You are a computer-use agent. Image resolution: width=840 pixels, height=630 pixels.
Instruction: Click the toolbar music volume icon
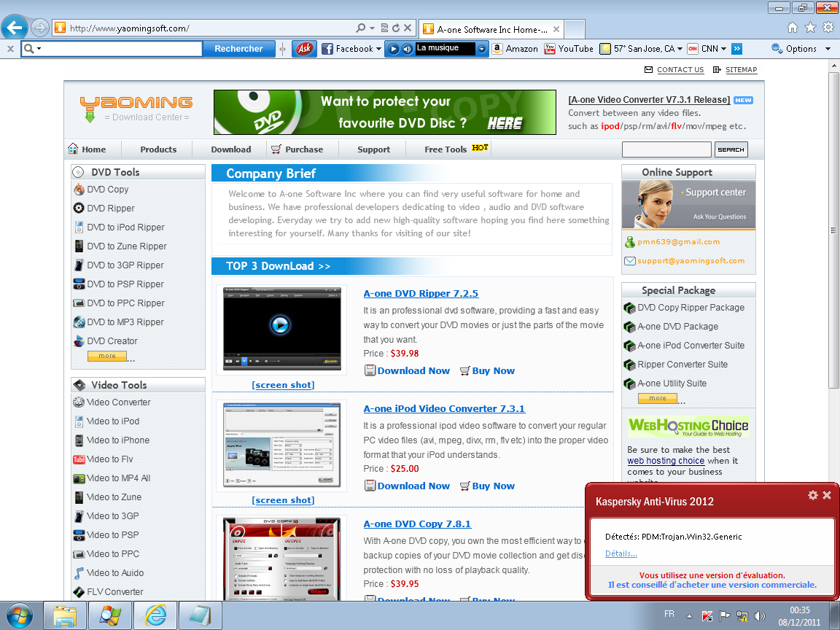[407, 49]
